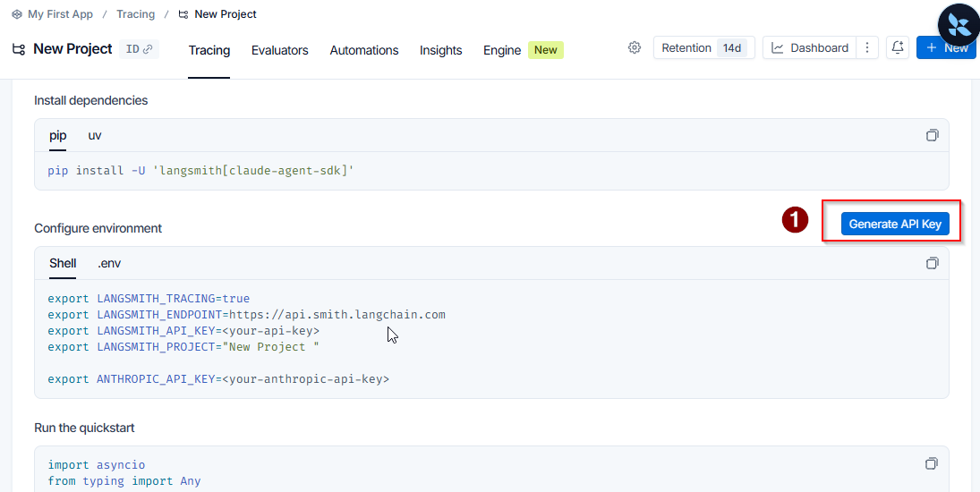Screen dimensions: 980x492
Task: Switch to the Evaluators tab
Action: click(280, 51)
